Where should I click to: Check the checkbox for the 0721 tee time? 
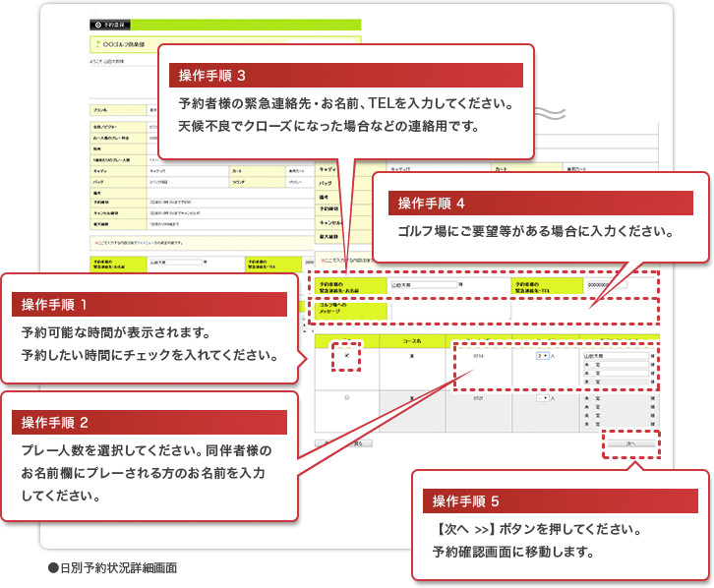(347, 397)
